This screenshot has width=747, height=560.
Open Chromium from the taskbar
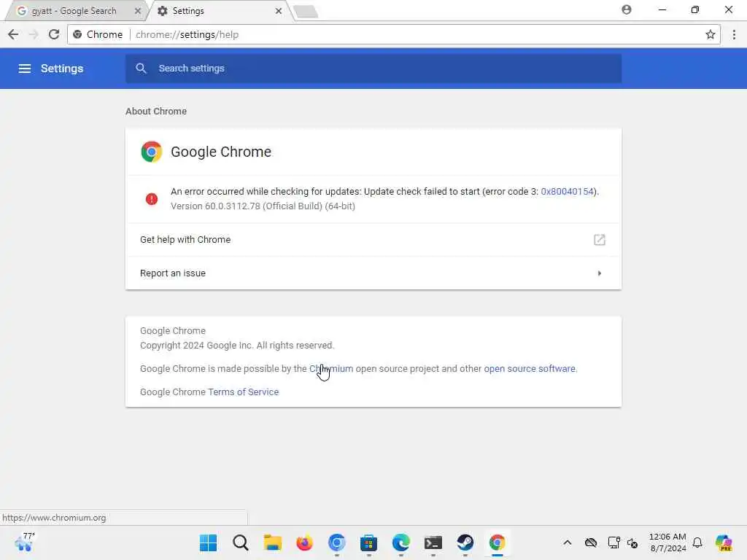point(337,542)
